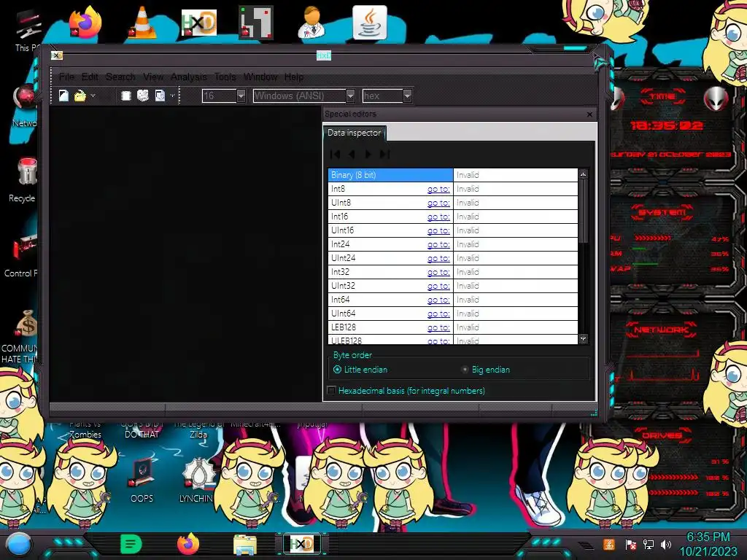
Task: Open volume control in system tray
Action: [x=666, y=544]
